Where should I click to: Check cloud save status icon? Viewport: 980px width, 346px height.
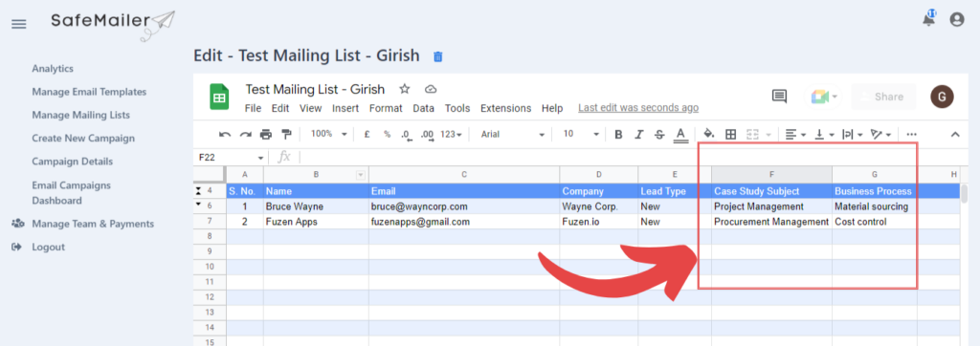pos(430,89)
